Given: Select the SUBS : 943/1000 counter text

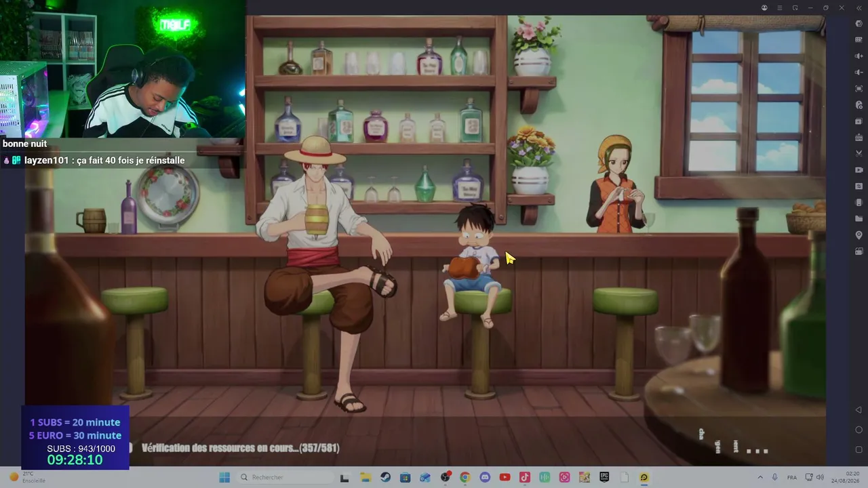Looking at the screenshot, I should coord(81,449).
